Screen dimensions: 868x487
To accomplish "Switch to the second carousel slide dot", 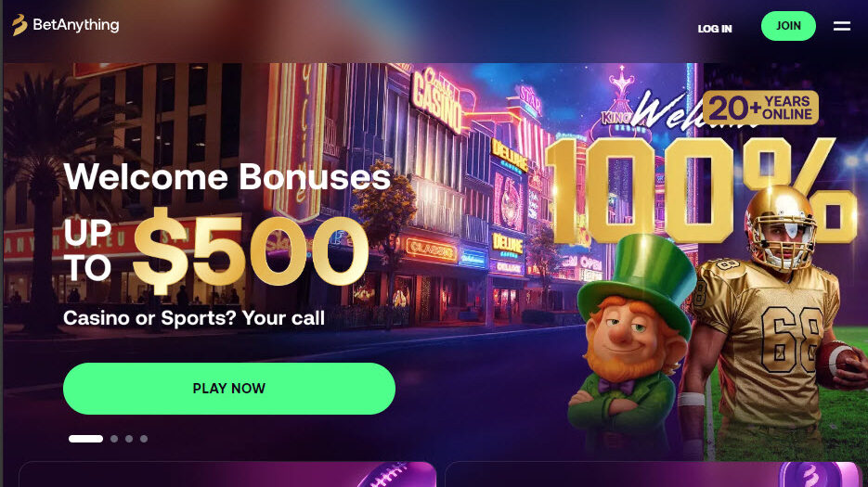I will point(114,439).
